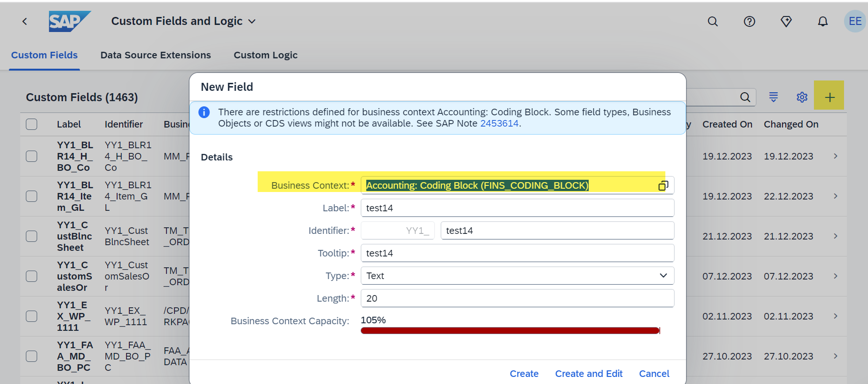Click the Length input field
The width and height of the screenshot is (868, 384).
tap(517, 298)
